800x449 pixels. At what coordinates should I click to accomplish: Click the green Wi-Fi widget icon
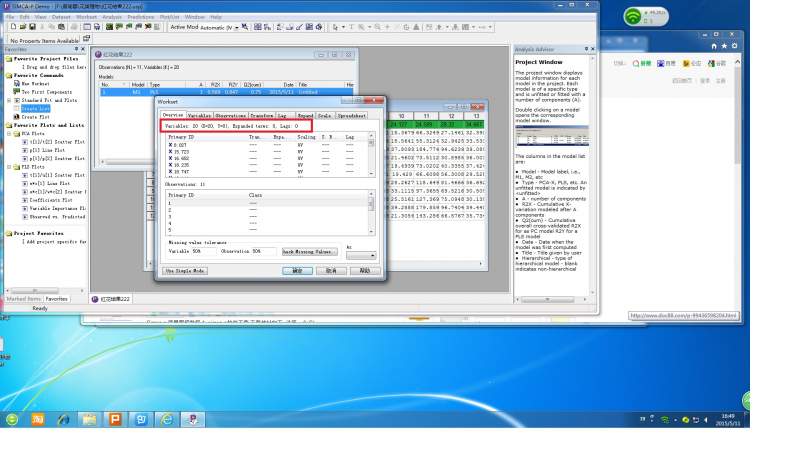(x=633, y=16)
